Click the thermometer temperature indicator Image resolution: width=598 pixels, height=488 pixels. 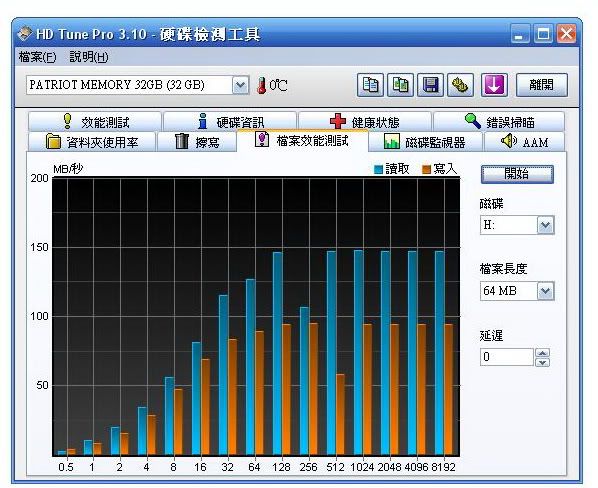261,85
